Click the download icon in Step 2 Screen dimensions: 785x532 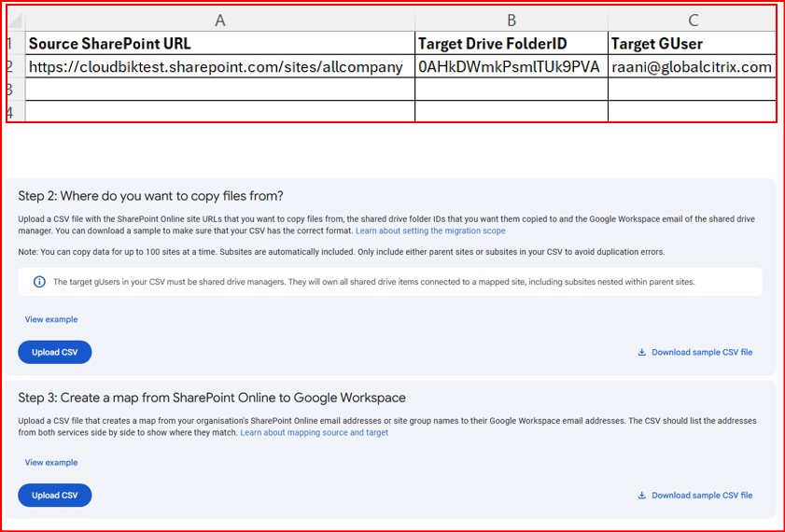641,353
